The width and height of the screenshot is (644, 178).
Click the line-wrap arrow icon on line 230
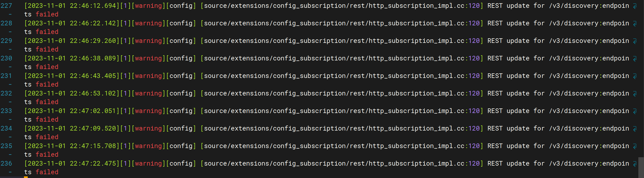635,59
